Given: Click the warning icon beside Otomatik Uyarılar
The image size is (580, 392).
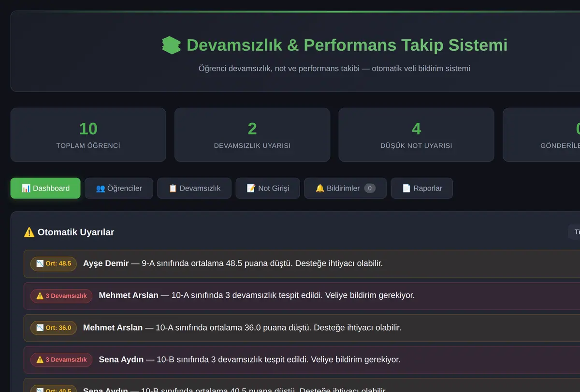Looking at the screenshot, I should tap(29, 232).
